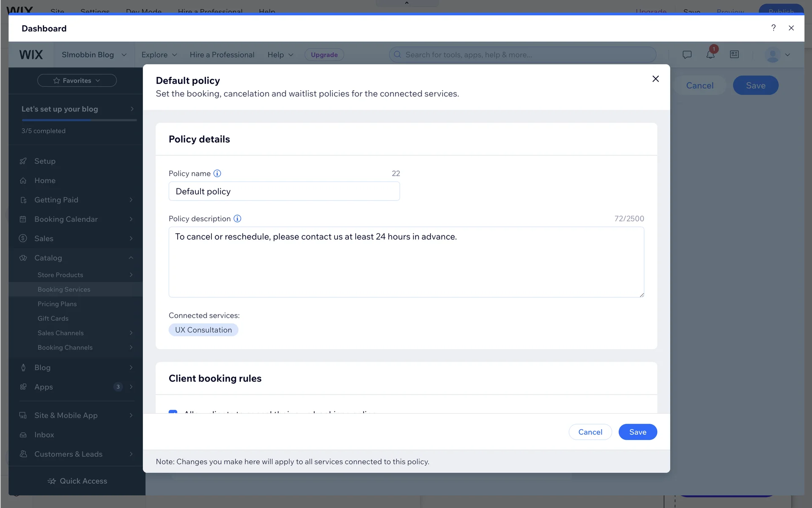812x508 pixels.
Task: Click the dashboard help question mark
Action: [x=773, y=28]
